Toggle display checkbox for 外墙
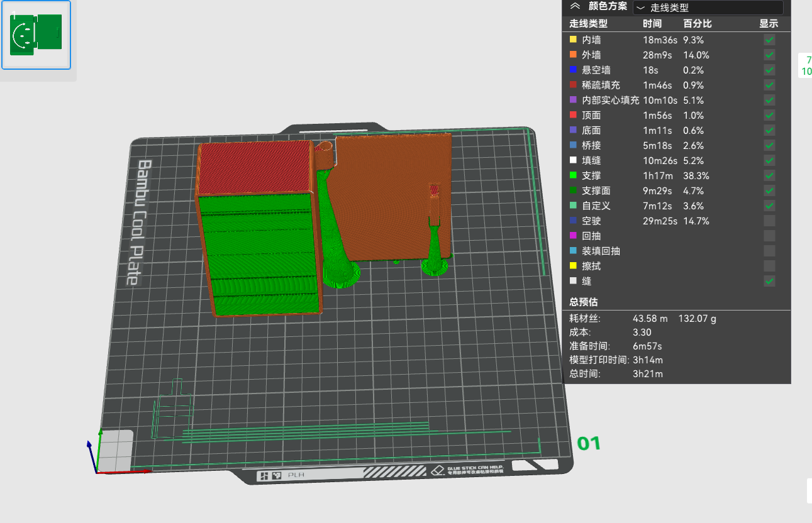The width and height of the screenshot is (812, 523). (x=769, y=55)
